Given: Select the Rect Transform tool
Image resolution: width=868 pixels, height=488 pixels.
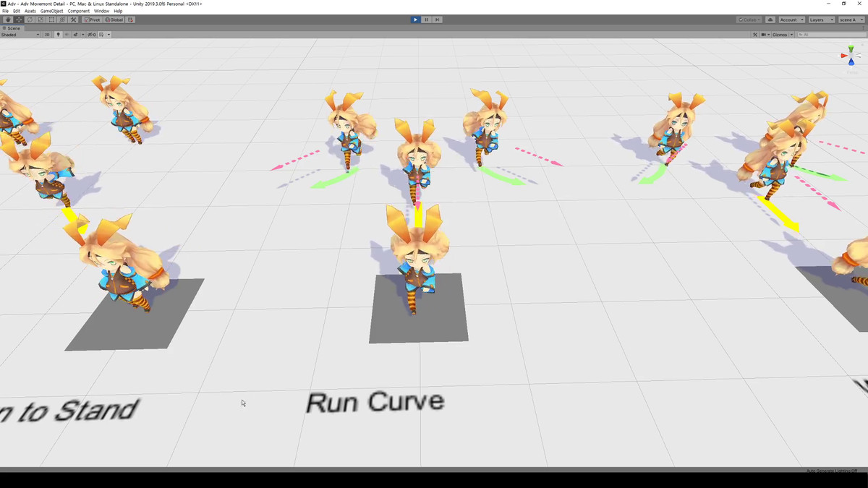Looking at the screenshot, I should [x=52, y=20].
